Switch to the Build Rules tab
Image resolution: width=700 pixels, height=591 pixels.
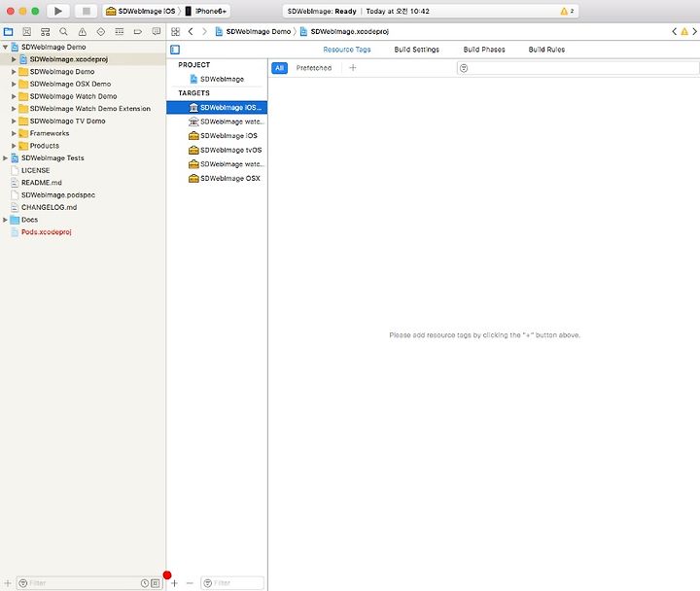click(546, 50)
